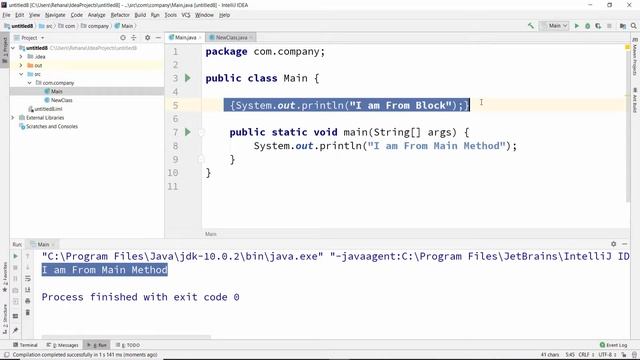Screen dimensions: 640x360
Task: Open the Maven Projects side panel
Action: pyautogui.click(x=635, y=57)
